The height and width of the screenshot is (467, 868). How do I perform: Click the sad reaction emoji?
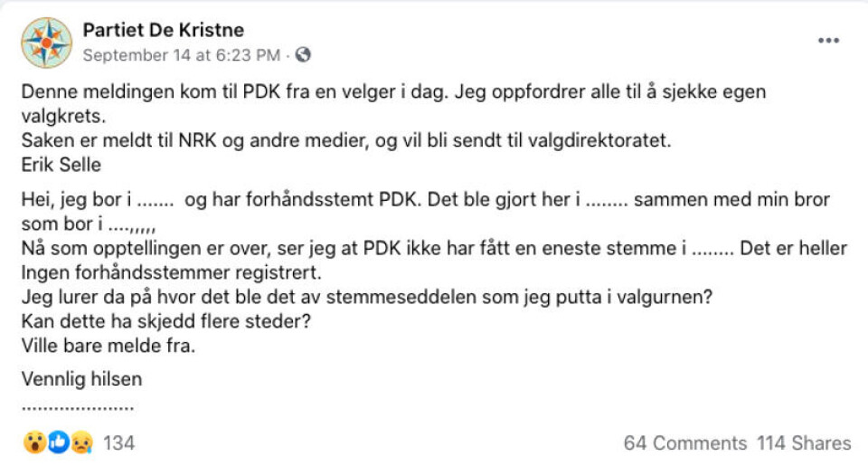click(81, 443)
